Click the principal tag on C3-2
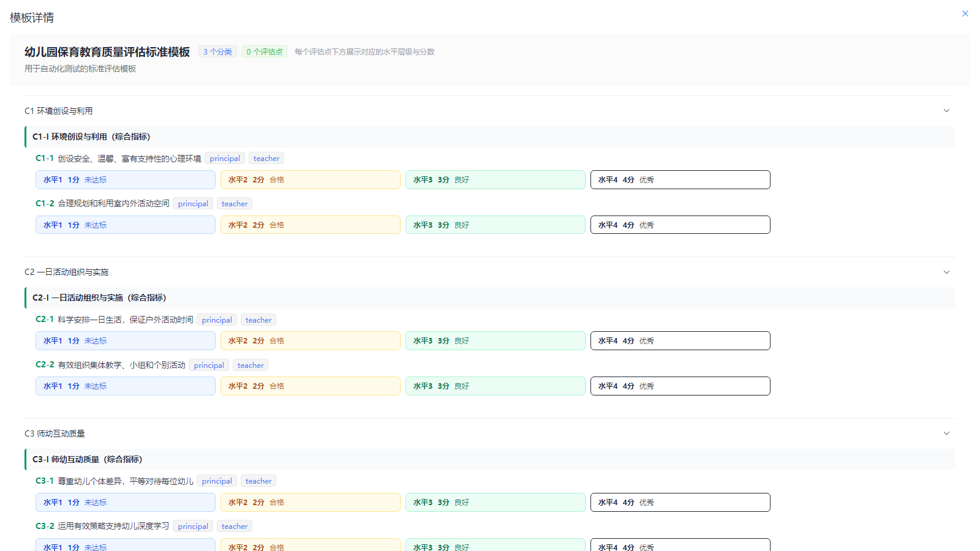The height and width of the screenshot is (551, 980). pyautogui.click(x=193, y=527)
